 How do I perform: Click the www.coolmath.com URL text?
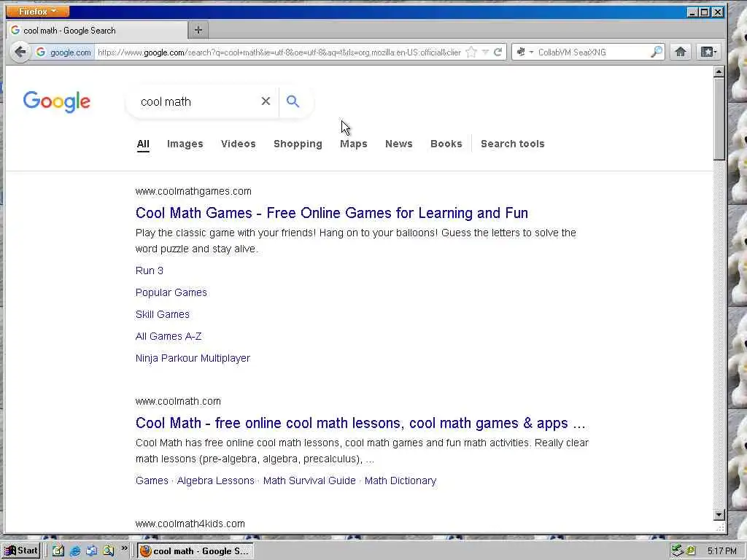point(178,402)
